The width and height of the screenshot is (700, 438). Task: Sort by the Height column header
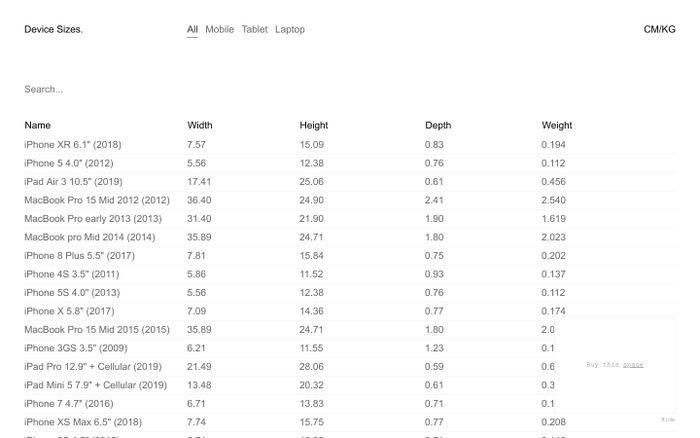pyautogui.click(x=313, y=125)
